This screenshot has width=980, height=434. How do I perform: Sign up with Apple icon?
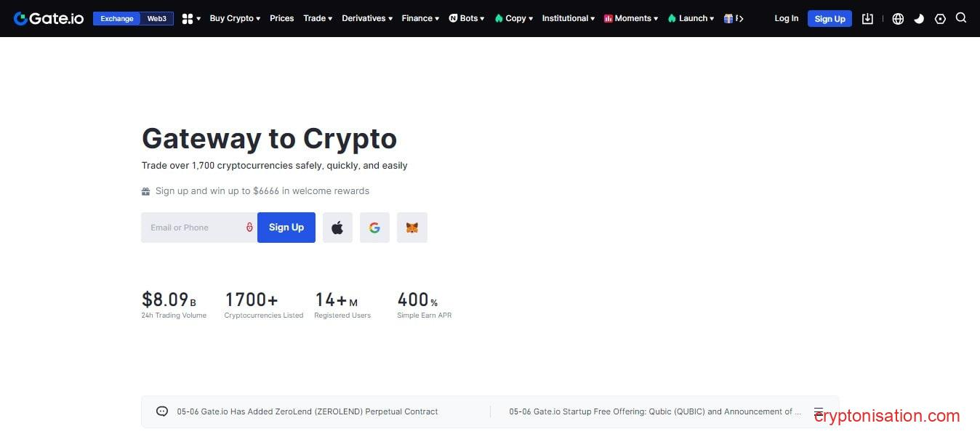pyautogui.click(x=337, y=228)
